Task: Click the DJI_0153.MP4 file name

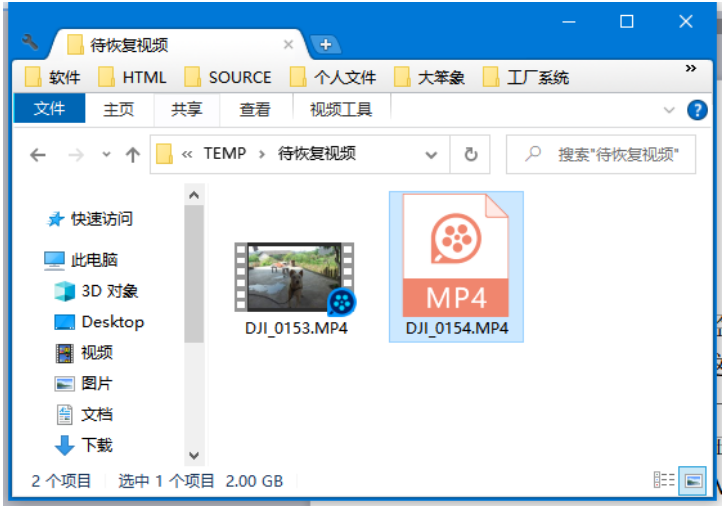Action: pos(296,328)
